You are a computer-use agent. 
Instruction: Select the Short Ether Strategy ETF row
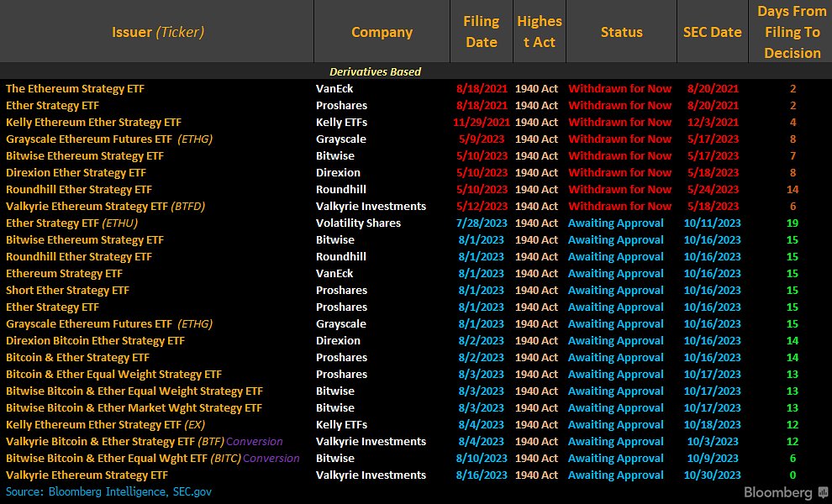416,290
